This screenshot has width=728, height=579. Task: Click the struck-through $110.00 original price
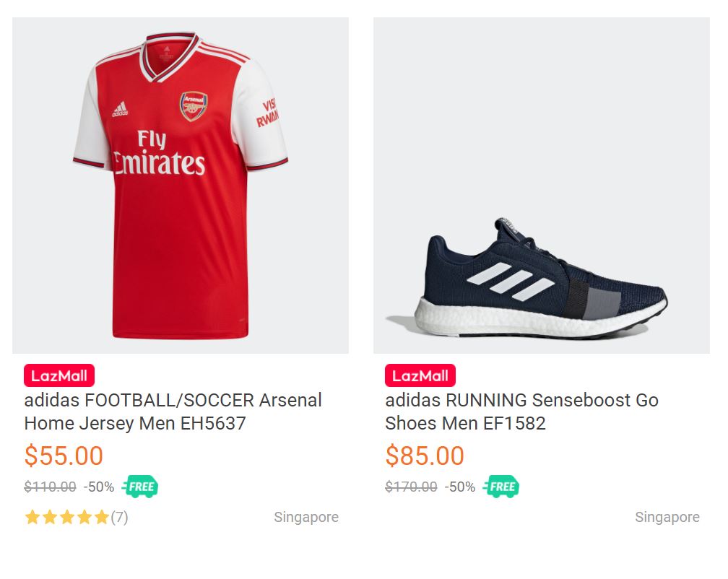50,487
